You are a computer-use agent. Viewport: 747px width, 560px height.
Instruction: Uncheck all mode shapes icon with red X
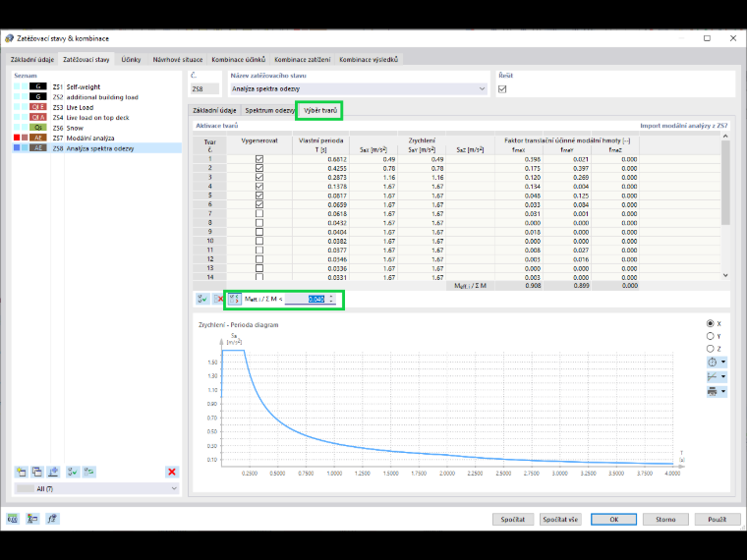tap(218, 299)
